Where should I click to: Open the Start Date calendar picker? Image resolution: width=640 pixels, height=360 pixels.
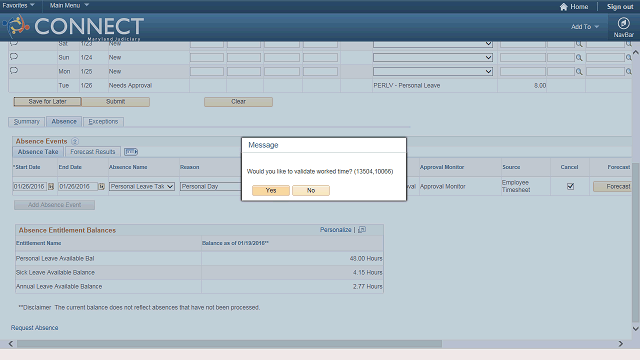pyautogui.click(x=51, y=187)
